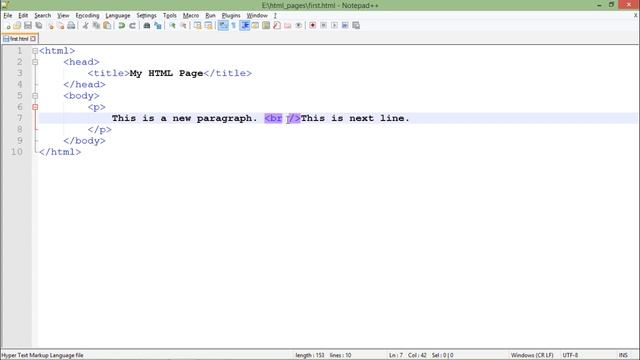Open the Macro menu
This screenshot has height=360, width=640.
click(x=191, y=16)
